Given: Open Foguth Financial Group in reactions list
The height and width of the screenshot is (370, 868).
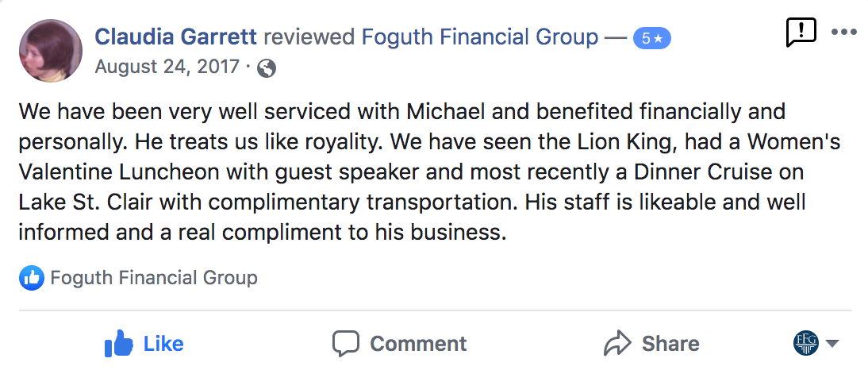Looking at the screenshot, I should (x=154, y=278).
